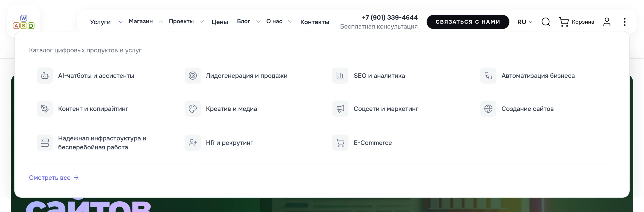Open the Соцсети и маркетинг category
Image resolution: width=644 pixels, height=212 pixels.
(x=386, y=109)
